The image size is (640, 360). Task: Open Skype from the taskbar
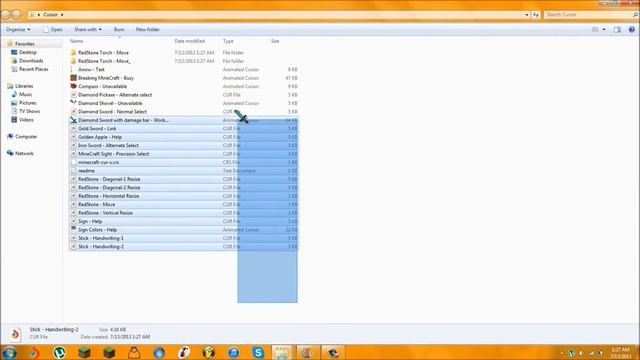258,352
